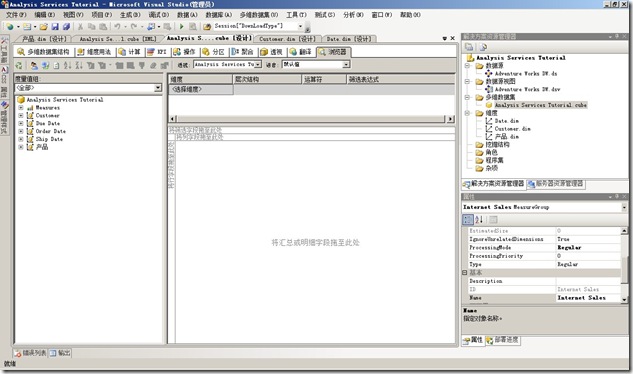Image resolution: width=633 pixels, height=374 pixels.
Task: Click the green Start Debugging play icon
Action: click(181, 27)
